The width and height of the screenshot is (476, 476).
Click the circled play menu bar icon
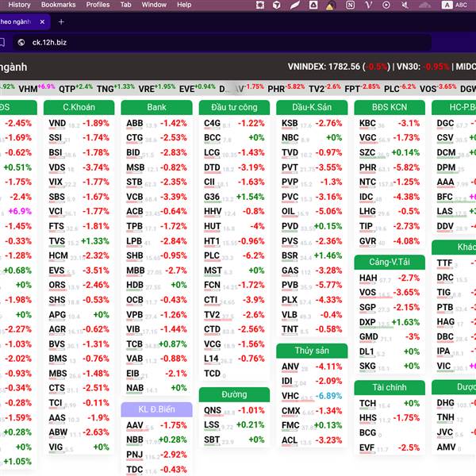pyautogui.click(x=386, y=5)
